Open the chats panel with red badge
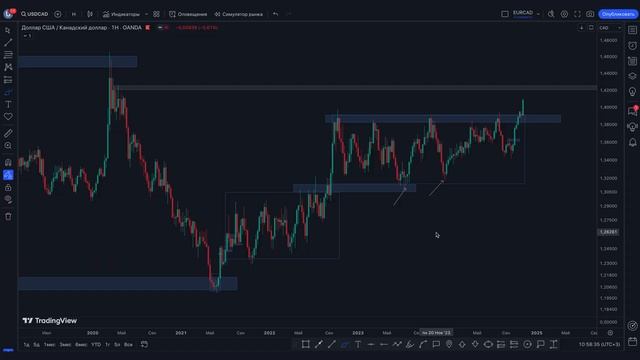 [632, 111]
